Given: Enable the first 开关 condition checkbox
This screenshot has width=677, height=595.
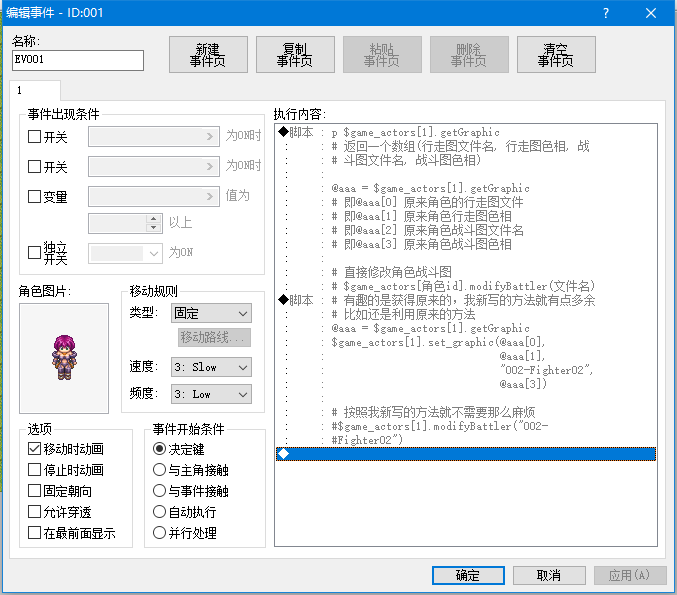Looking at the screenshot, I should [x=34, y=137].
